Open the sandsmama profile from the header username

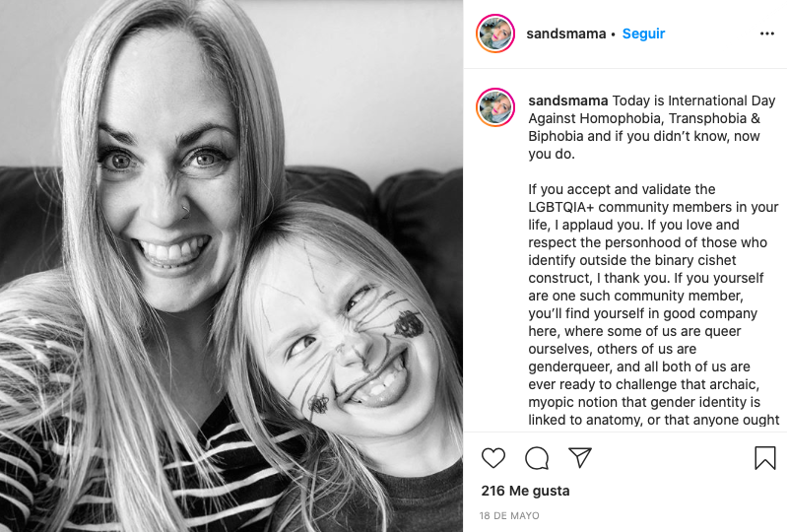pos(565,33)
